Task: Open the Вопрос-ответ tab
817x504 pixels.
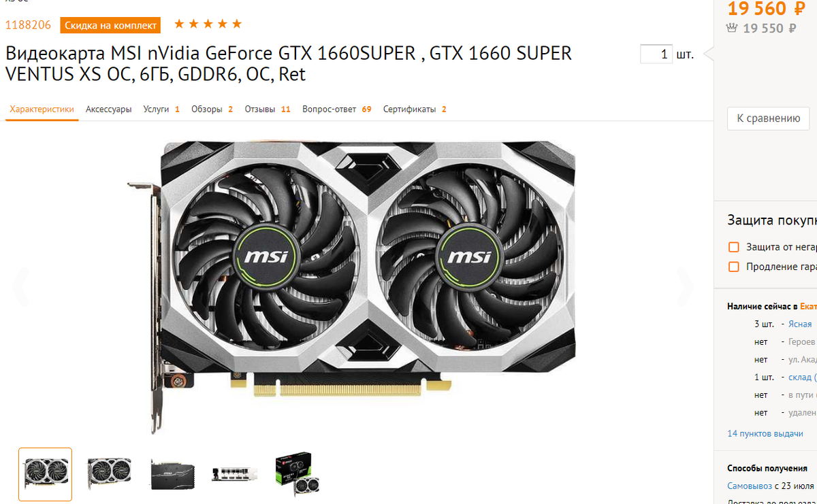Action: (x=337, y=109)
